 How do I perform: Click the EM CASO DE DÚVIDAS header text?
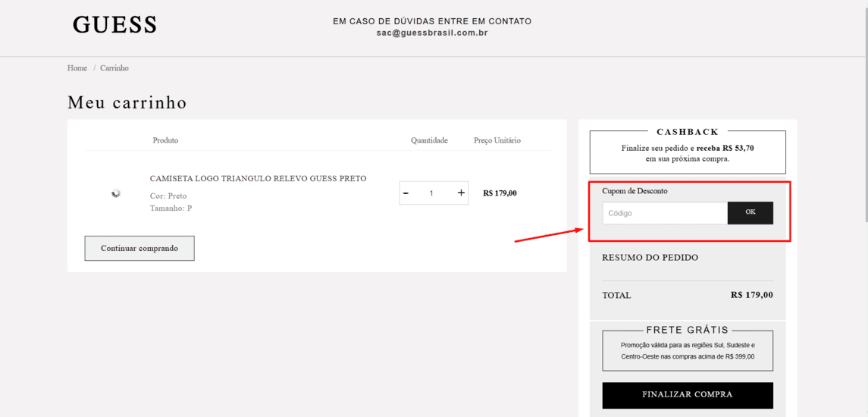tap(432, 21)
